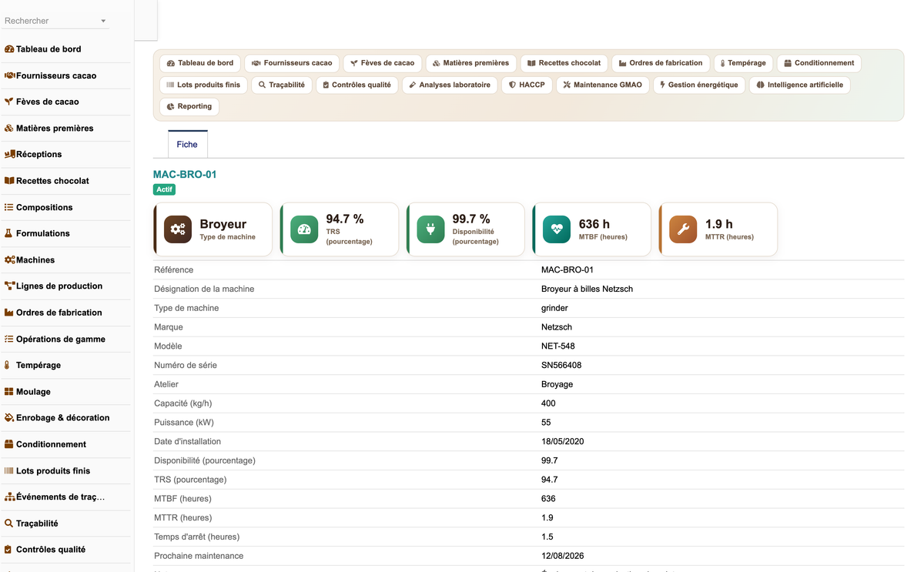
Task: Click the wrench icon on MTTR card
Action: click(x=683, y=229)
